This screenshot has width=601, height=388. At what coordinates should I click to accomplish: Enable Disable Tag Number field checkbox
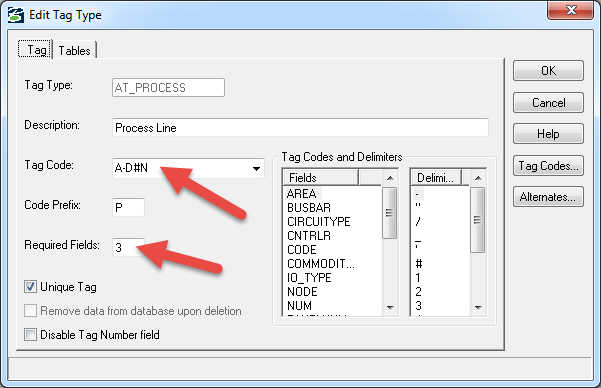pos(30,334)
